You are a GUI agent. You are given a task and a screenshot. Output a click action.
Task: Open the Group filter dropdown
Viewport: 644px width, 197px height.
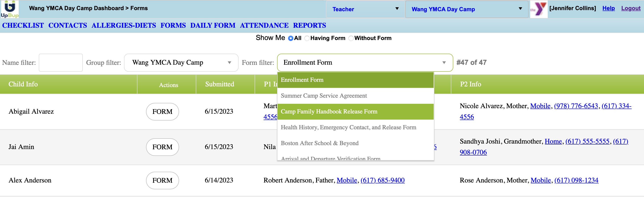[181, 63]
